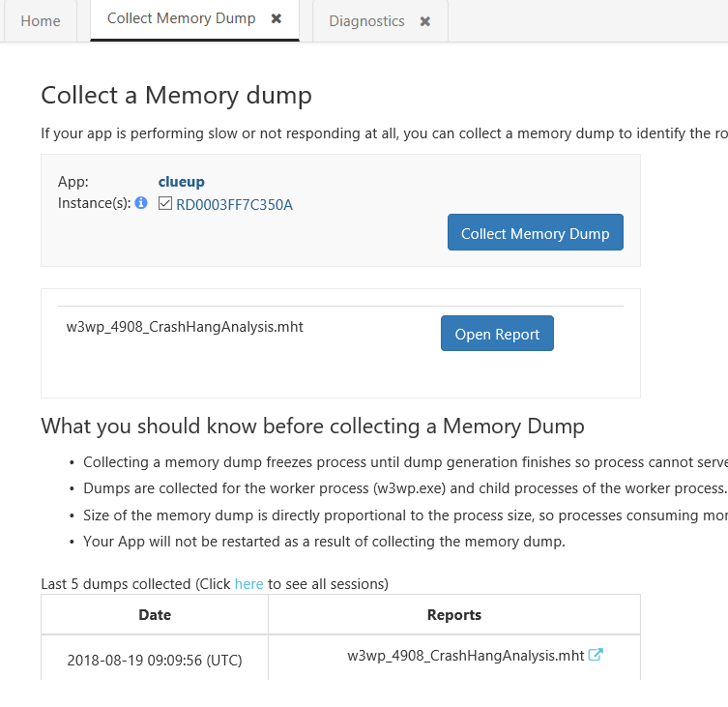
Task: Open Report for w3wp_4908 analysis
Action: pos(497,334)
